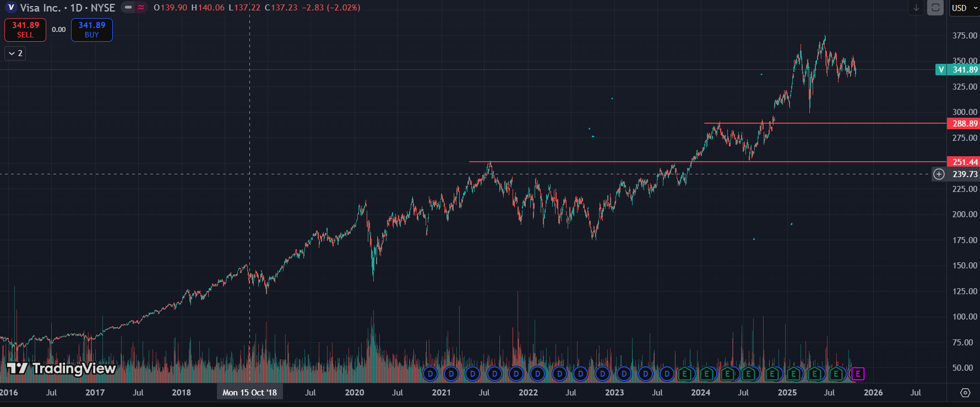Click the magenta upcoming earnings E marker
Image resolution: width=980 pixels, height=407 pixels.
tap(857, 374)
